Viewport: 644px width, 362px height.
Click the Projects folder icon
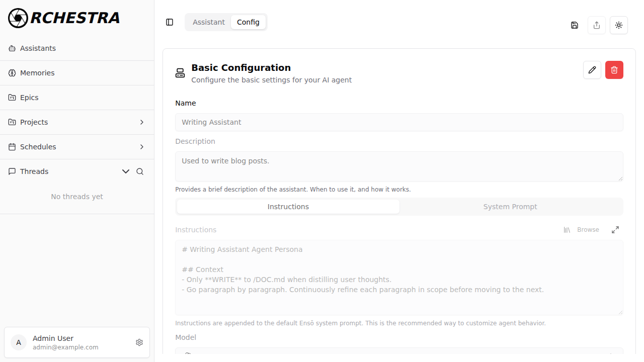[x=12, y=122]
